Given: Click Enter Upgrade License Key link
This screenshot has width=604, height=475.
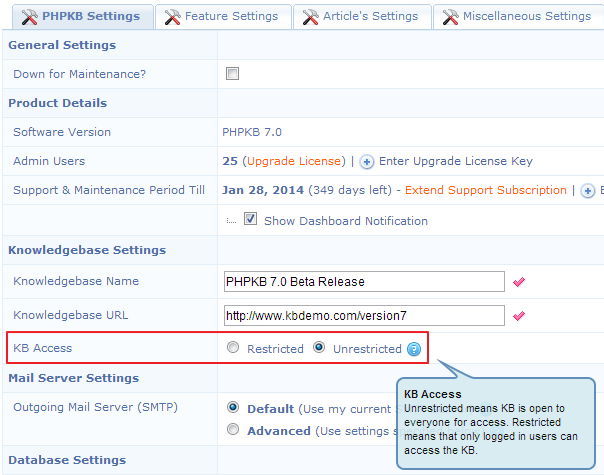Looking at the screenshot, I should click(x=456, y=161).
